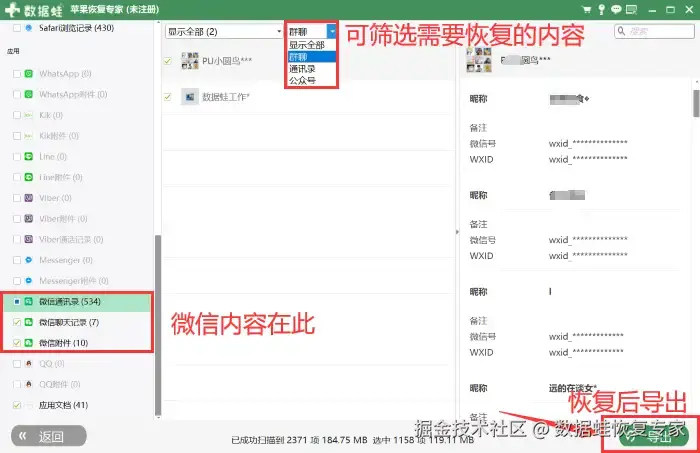Uncheck the PU小圆鸟 row checkbox
Image resolution: width=700 pixels, height=453 pixels.
167,61
